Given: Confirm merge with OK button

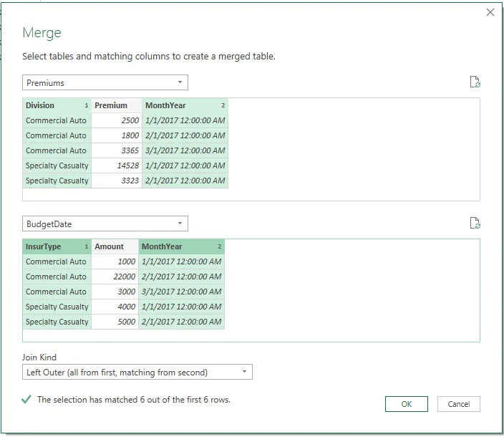Looking at the screenshot, I should click(x=407, y=404).
